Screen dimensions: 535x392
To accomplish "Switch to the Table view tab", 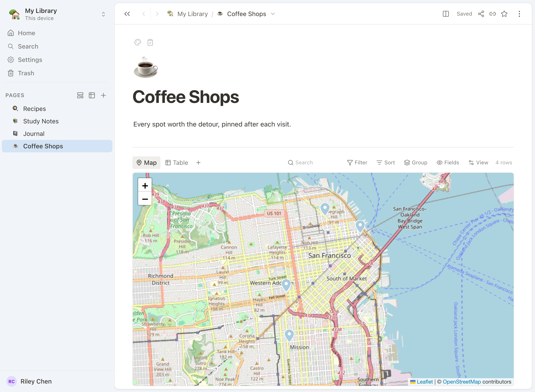I will click(x=177, y=163).
